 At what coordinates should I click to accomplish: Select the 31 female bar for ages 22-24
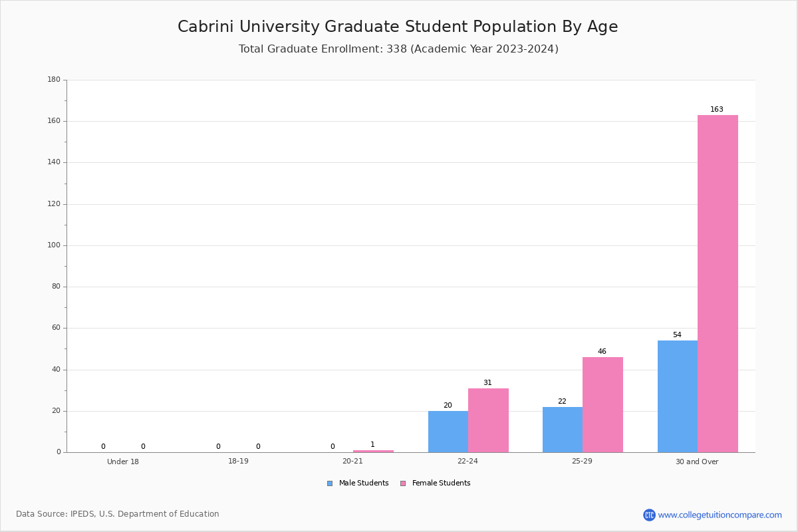[x=488, y=420]
